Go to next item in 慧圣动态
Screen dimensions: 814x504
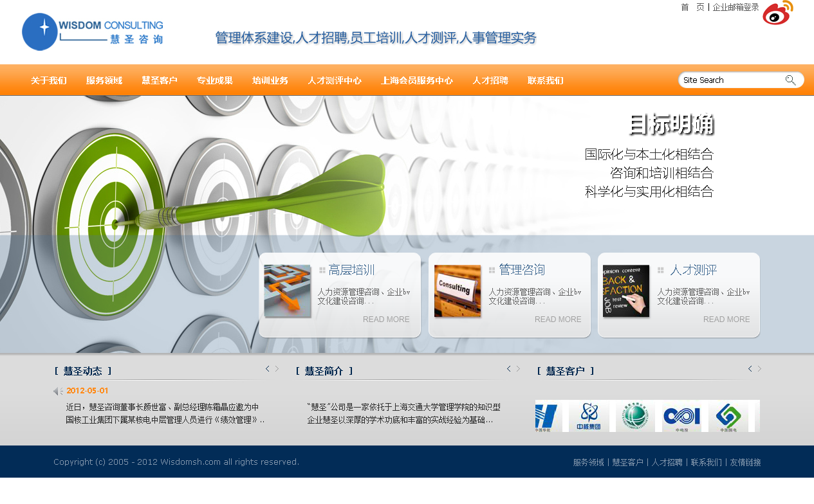[x=277, y=369]
